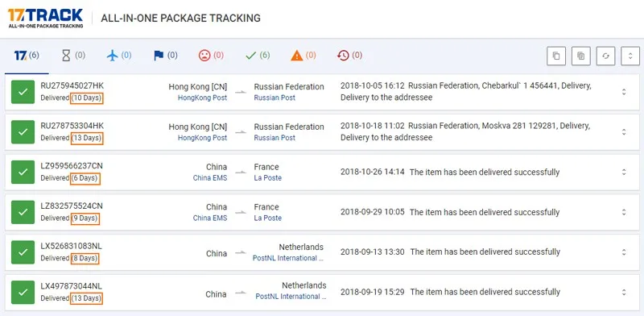Show expired clock-history filter

[349, 56]
